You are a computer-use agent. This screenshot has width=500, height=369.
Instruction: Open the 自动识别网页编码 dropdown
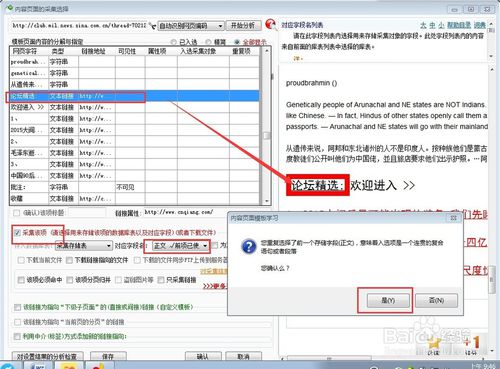click(x=191, y=26)
